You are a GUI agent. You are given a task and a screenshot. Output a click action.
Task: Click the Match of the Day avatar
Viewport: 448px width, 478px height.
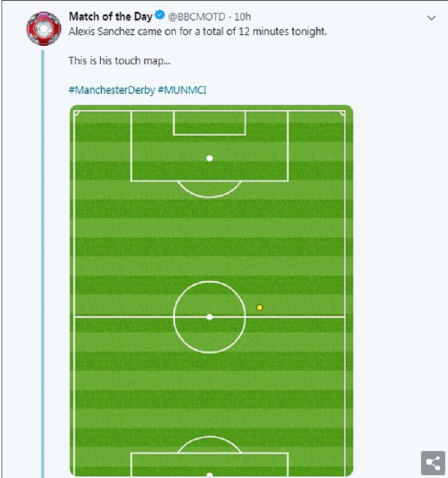pos(44,28)
